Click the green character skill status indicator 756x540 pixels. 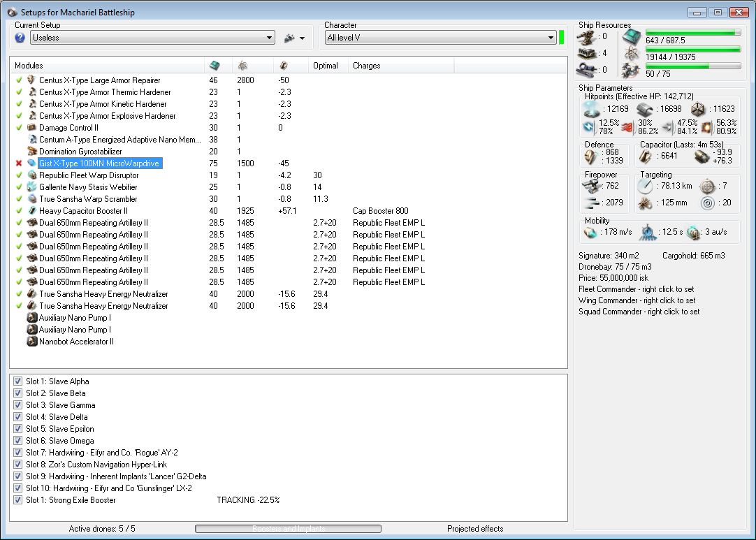point(562,38)
